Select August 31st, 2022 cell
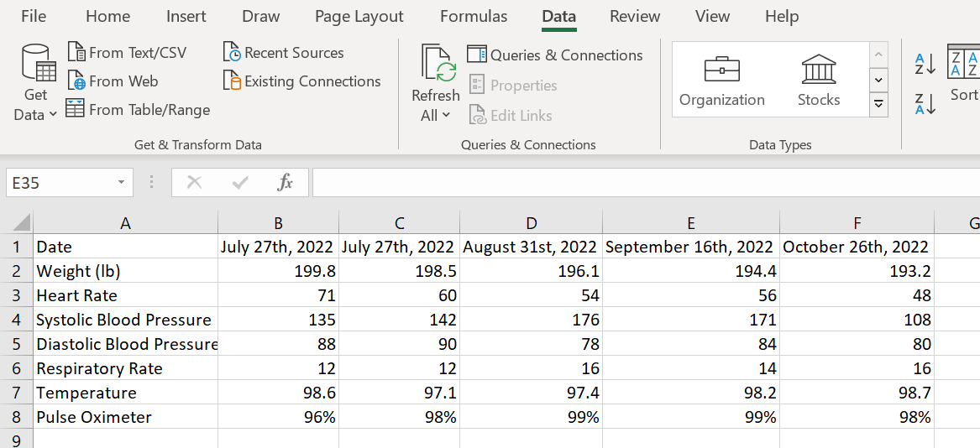This screenshot has width=980, height=448. pos(532,247)
